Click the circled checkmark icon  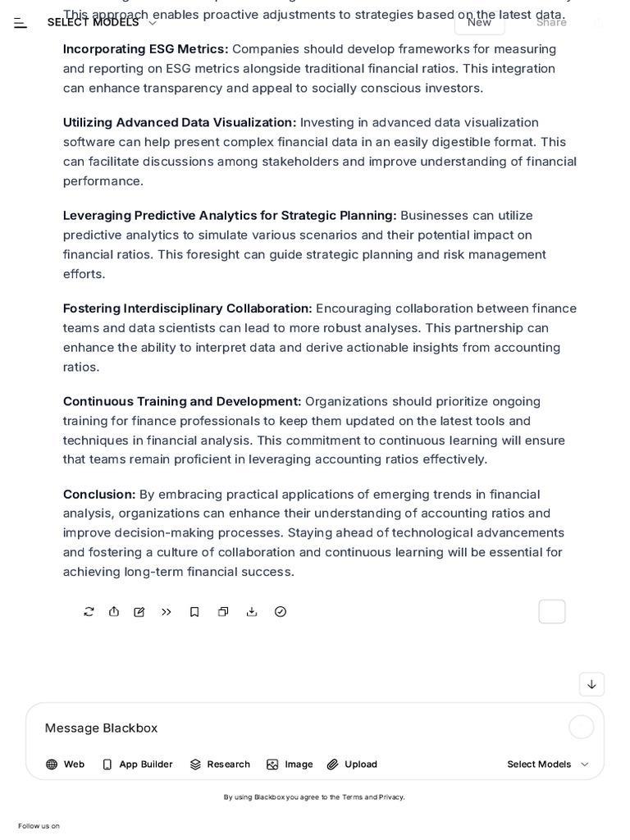coord(281,612)
